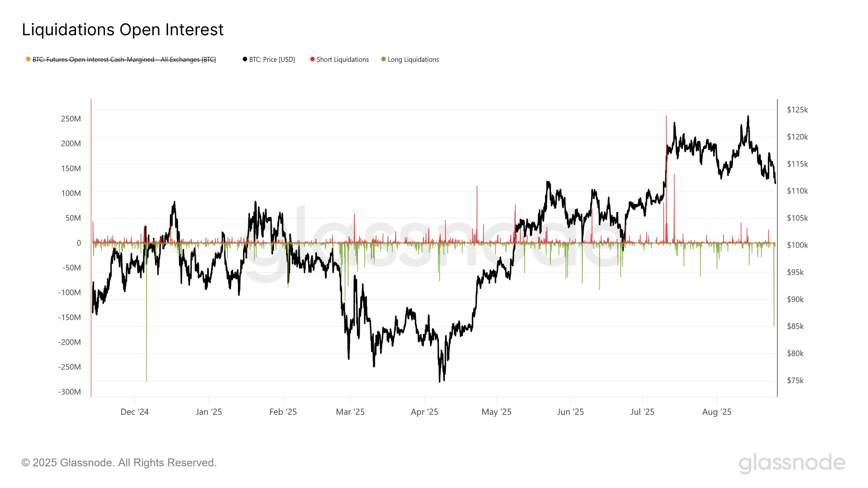868x488 pixels.
Task: Click the -300M left axis label
Action: [69, 392]
